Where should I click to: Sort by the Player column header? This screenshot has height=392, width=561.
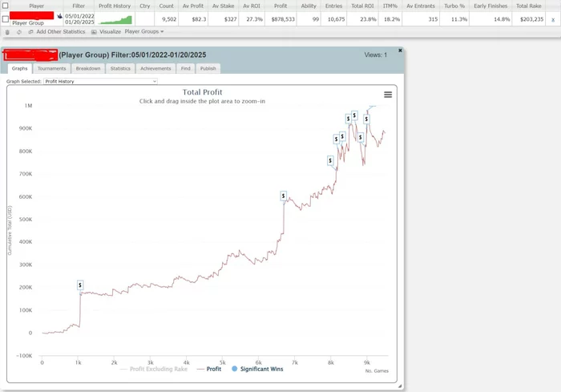(37, 6)
